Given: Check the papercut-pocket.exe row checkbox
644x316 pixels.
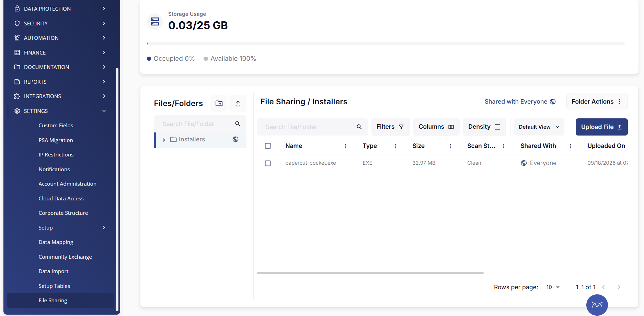Looking at the screenshot, I should point(268,163).
